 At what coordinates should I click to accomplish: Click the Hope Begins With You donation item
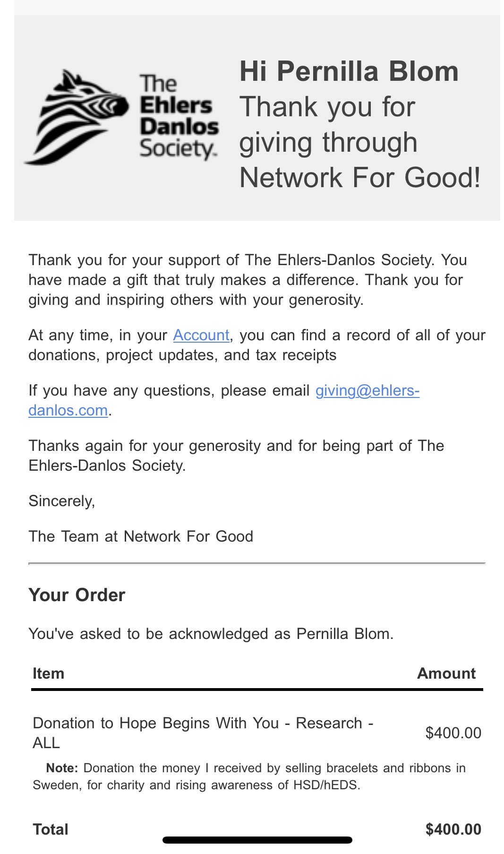(203, 733)
